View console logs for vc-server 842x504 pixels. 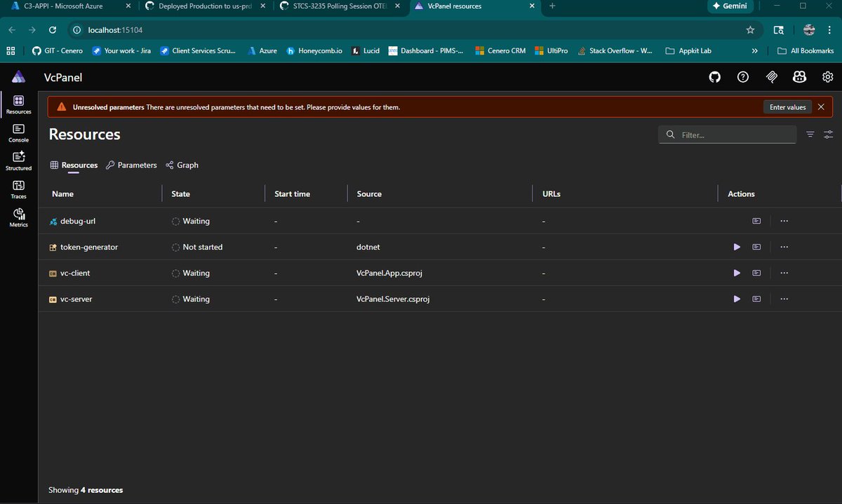(x=756, y=299)
